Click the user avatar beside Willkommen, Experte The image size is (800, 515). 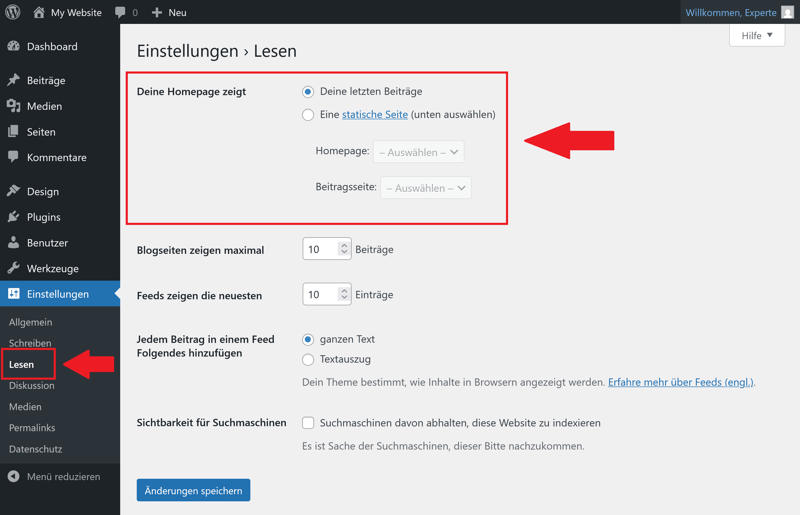point(788,12)
